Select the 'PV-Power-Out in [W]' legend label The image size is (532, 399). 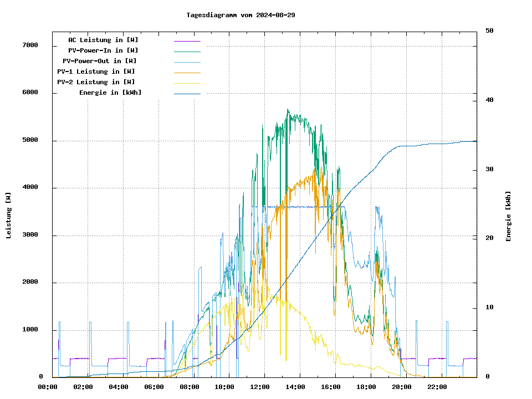coord(99,61)
